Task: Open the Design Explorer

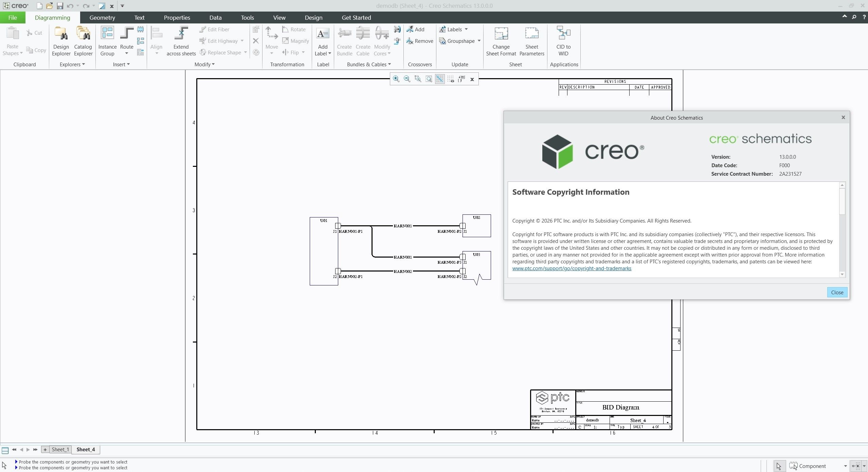Action: 61,41
